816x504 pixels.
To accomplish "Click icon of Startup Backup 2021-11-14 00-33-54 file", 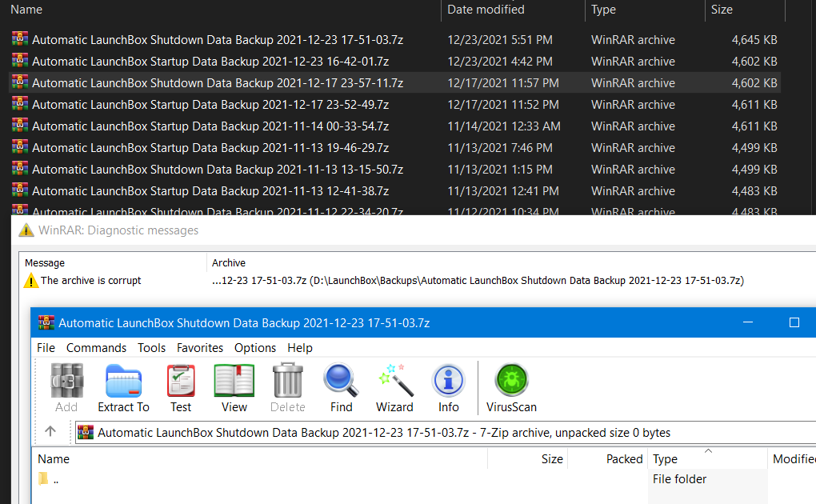I will (x=20, y=125).
